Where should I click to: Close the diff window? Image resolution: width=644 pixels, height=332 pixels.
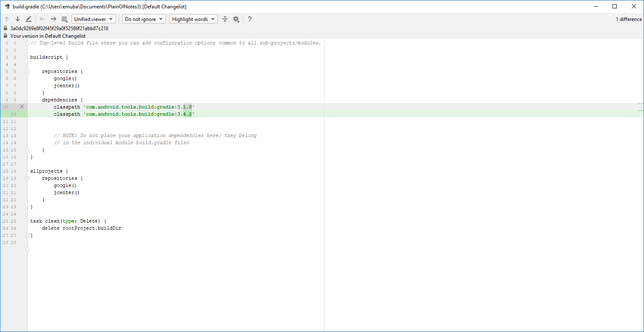coord(634,6)
